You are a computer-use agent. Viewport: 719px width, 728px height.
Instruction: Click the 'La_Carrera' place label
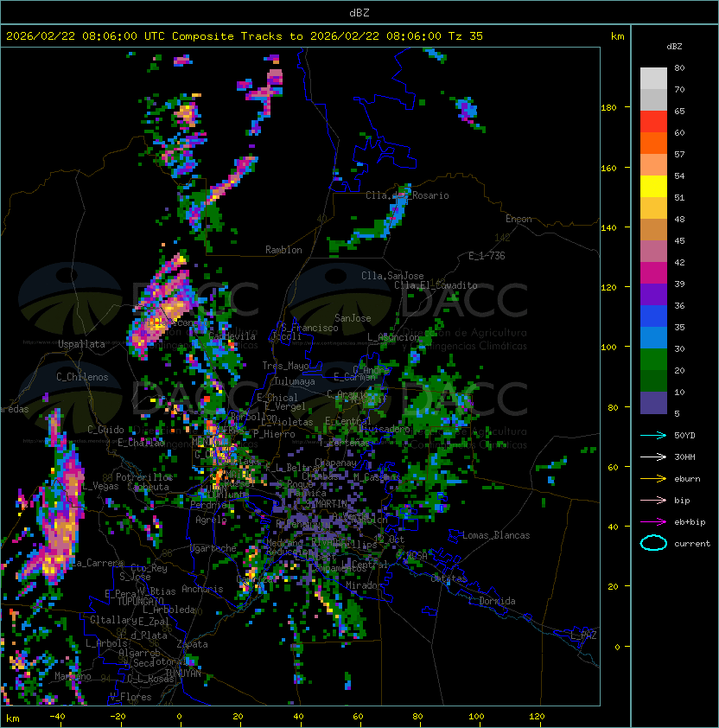tap(98, 563)
